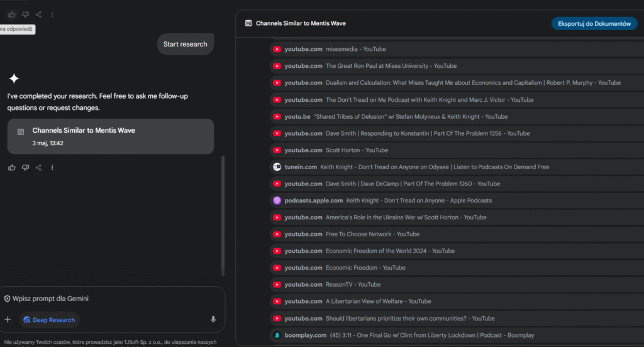Click the faded share icon above Start research
The height and width of the screenshot is (347, 644).
pyautogui.click(x=38, y=15)
